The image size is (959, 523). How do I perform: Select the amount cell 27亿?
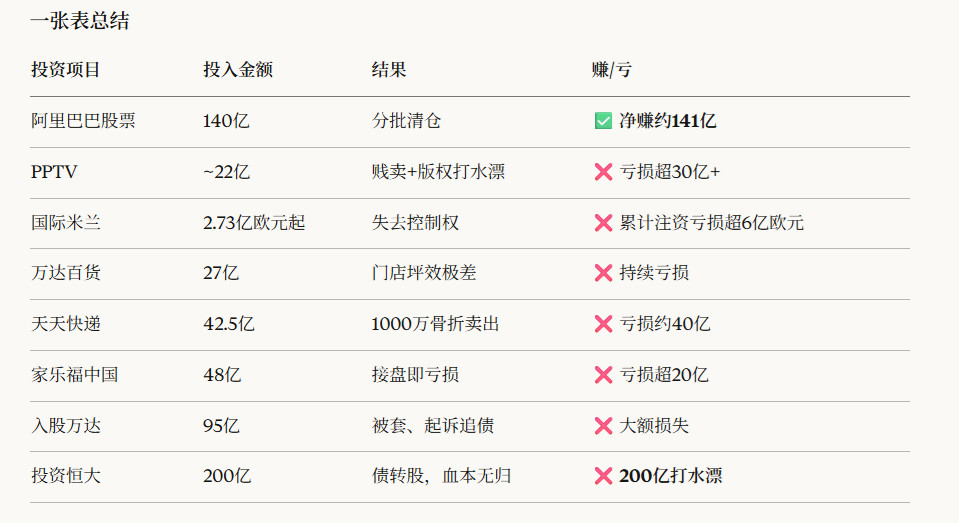click(221, 273)
